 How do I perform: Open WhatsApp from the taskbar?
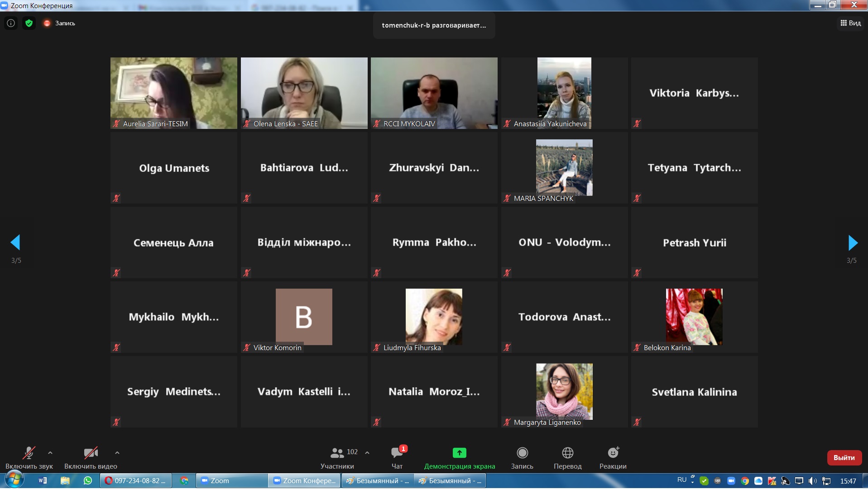tap(88, 480)
